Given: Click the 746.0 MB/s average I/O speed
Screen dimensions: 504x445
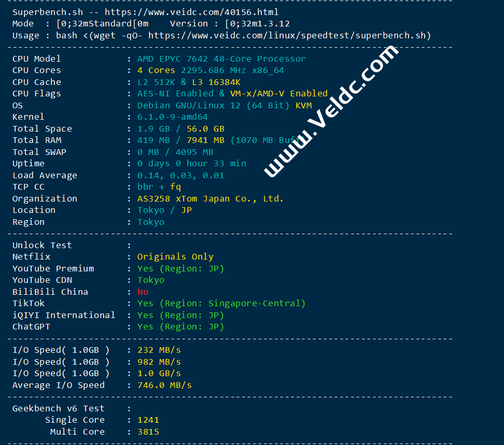Looking at the screenshot, I should [x=164, y=385].
